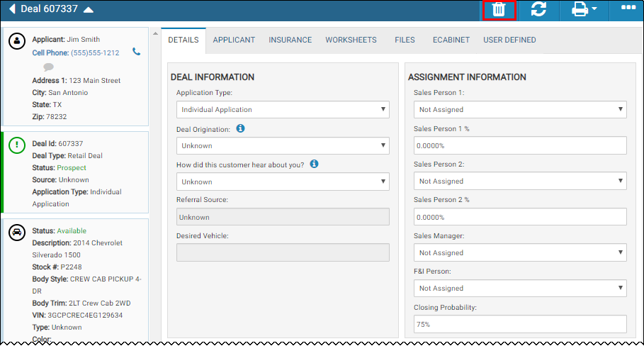Click the VIN 3GCPCREC4EG129634 text
The image size is (644, 346).
pos(77,316)
